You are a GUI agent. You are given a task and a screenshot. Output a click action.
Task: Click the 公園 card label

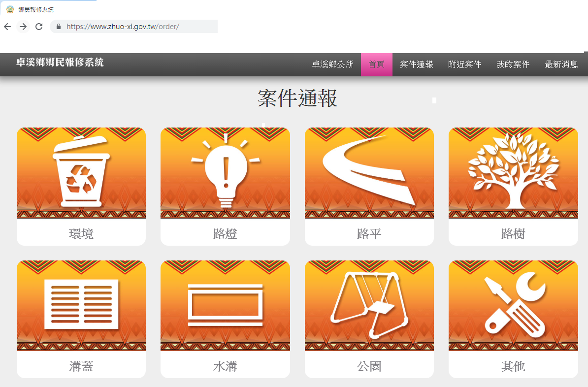(x=369, y=366)
